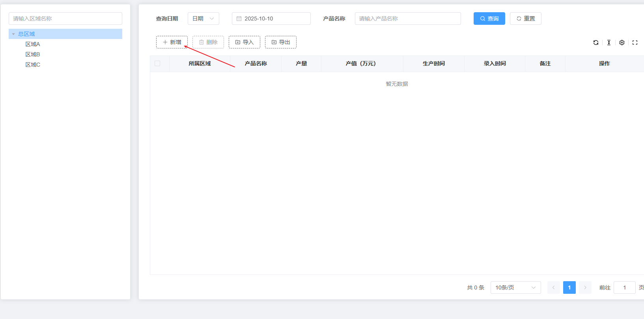
Task: Tick the select-all checkbox in table header
Action: (157, 63)
